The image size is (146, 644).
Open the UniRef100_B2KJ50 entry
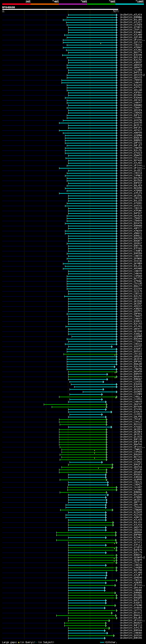(x=131, y=60)
